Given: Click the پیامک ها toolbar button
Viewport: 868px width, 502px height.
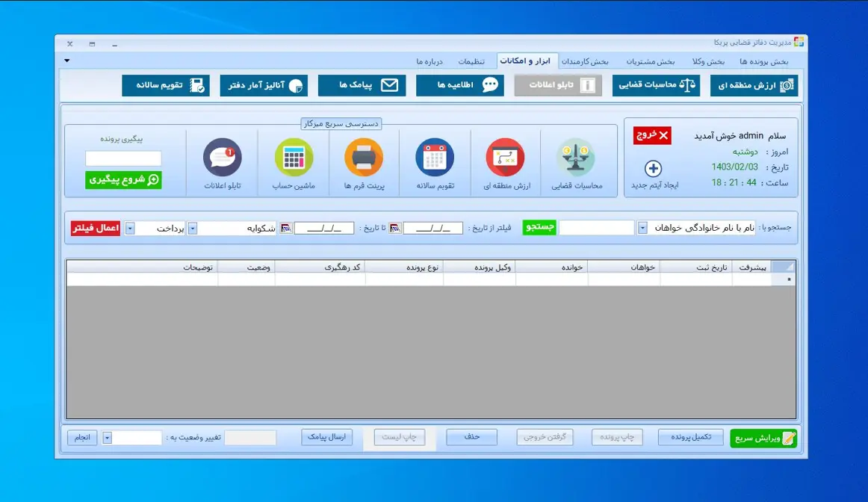Looking at the screenshot, I should click(x=362, y=85).
